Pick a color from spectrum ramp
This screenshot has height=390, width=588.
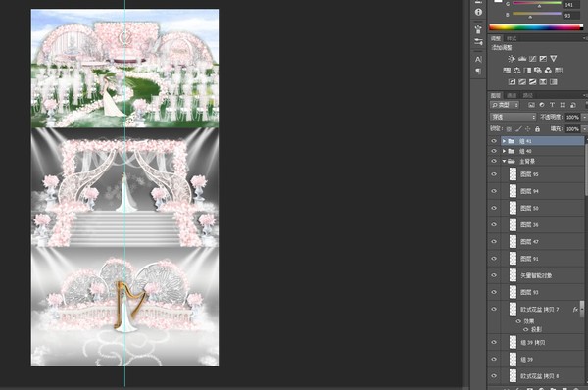pos(536,27)
